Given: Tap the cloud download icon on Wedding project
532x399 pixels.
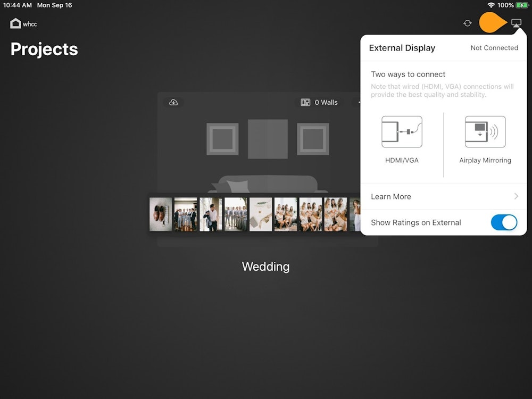Looking at the screenshot, I should 173,102.
